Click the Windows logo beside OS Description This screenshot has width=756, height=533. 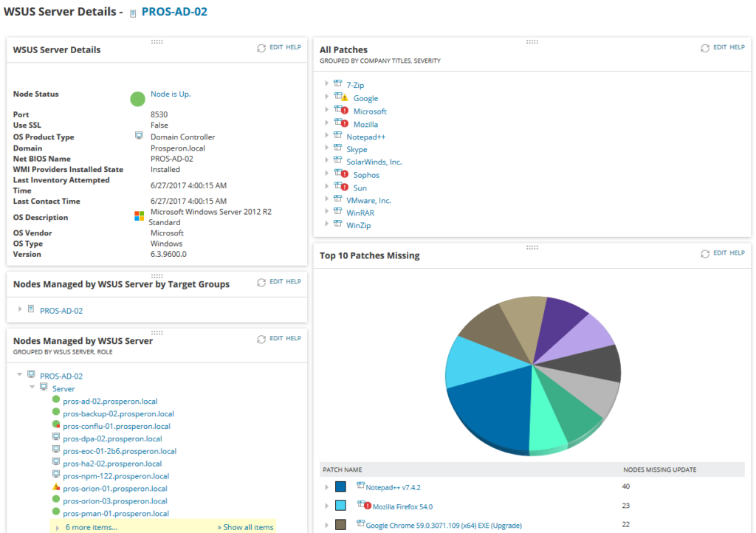138,216
